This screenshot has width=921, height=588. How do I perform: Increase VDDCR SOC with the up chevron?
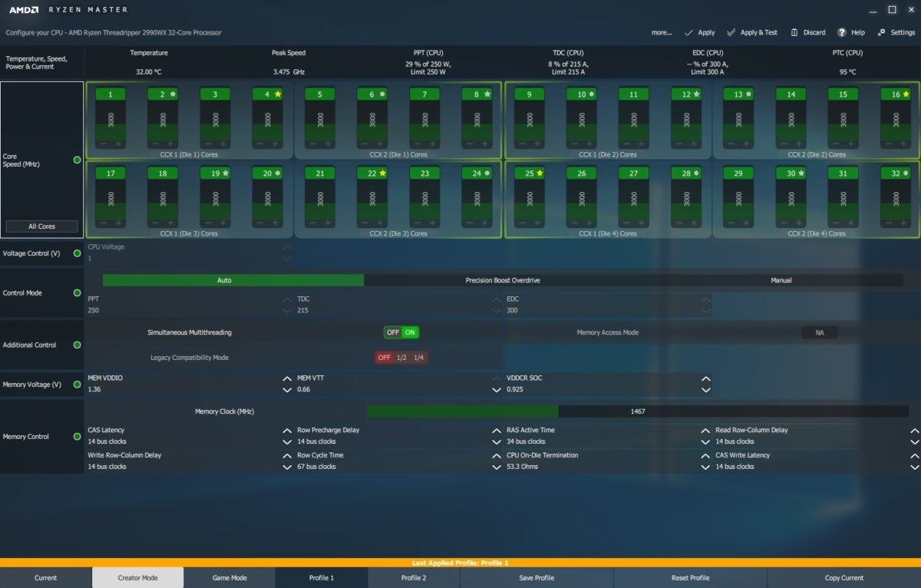(x=705, y=378)
